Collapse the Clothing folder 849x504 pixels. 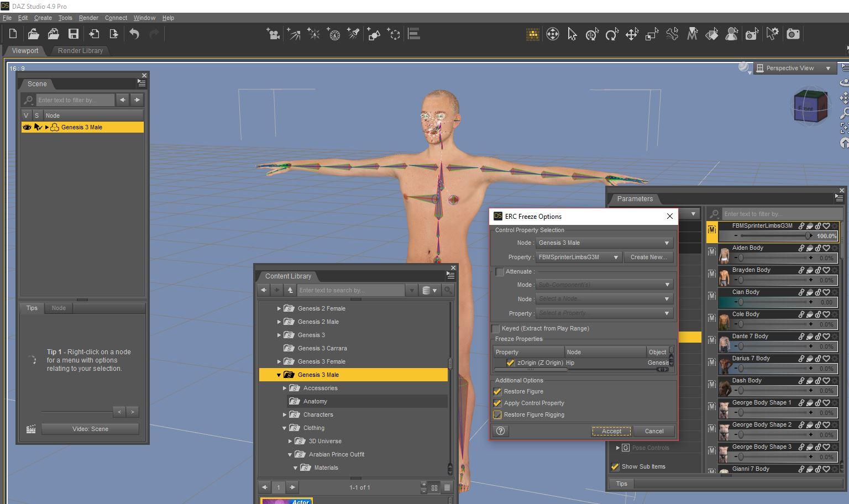285,428
